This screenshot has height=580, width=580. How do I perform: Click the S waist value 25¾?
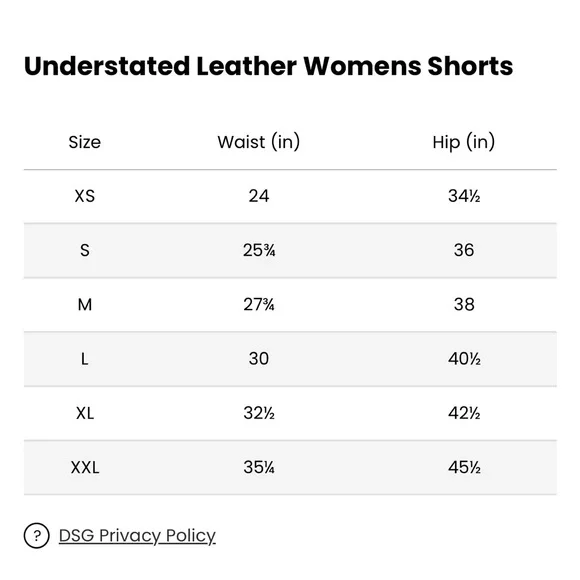click(x=259, y=250)
